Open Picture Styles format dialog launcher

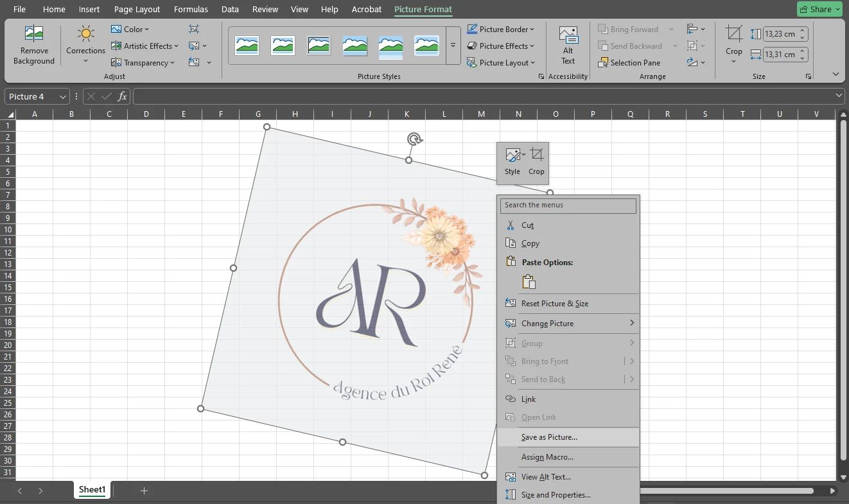click(541, 76)
